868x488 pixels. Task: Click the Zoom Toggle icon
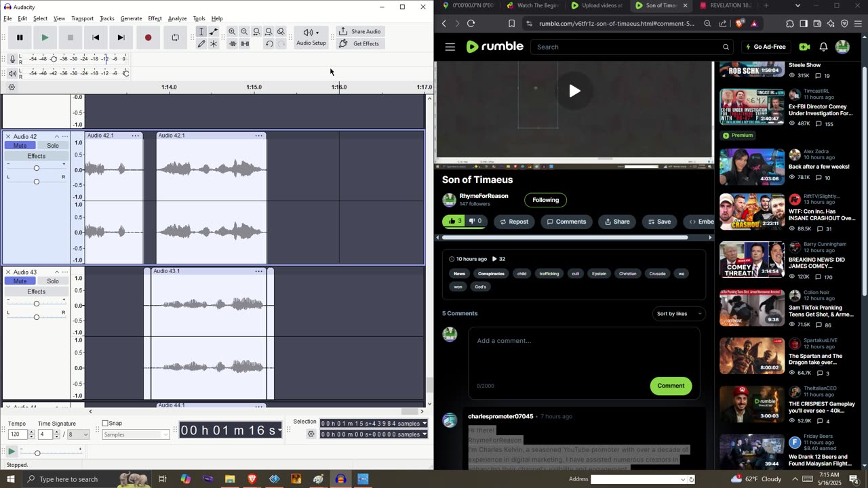281,32
